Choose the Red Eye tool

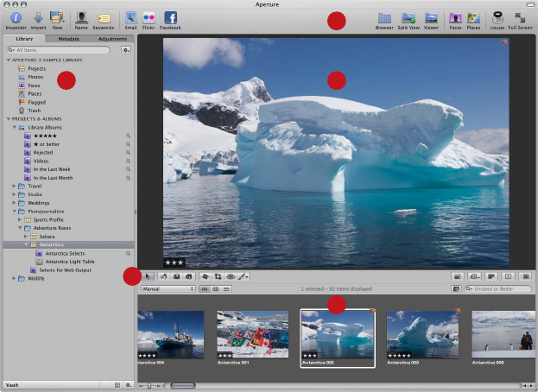point(232,276)
